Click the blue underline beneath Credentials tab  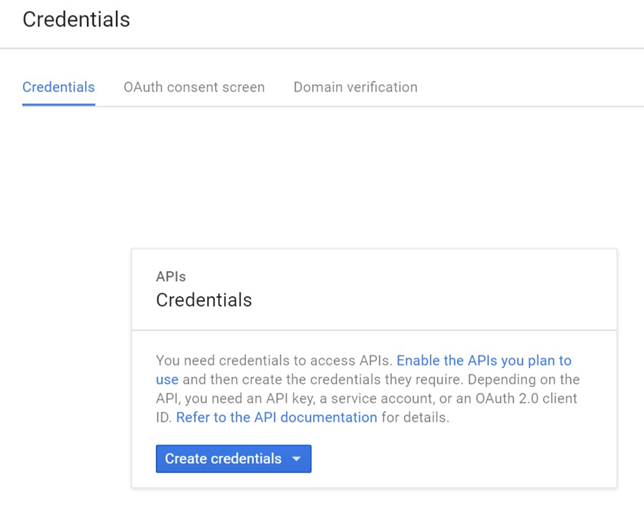tap(58, 103)
